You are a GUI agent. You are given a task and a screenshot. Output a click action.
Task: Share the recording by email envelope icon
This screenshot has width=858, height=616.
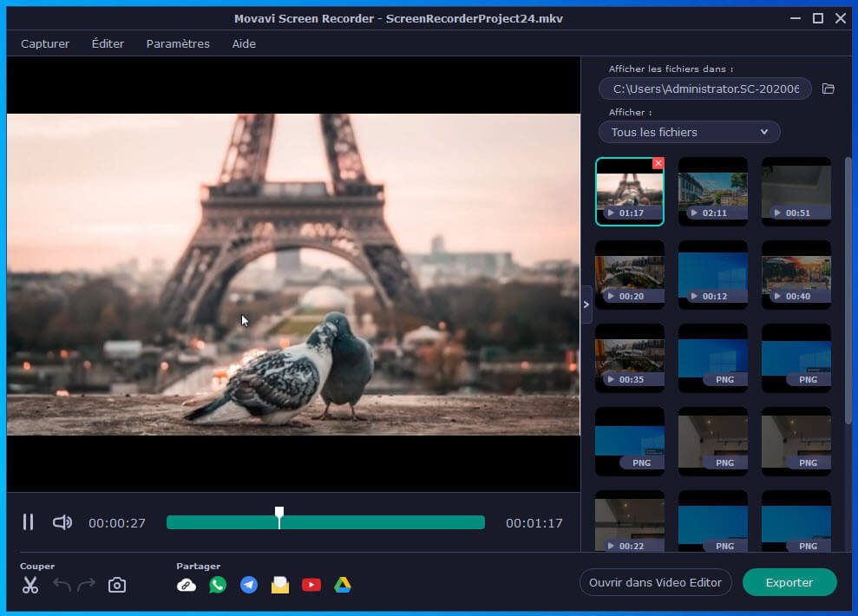279,585
